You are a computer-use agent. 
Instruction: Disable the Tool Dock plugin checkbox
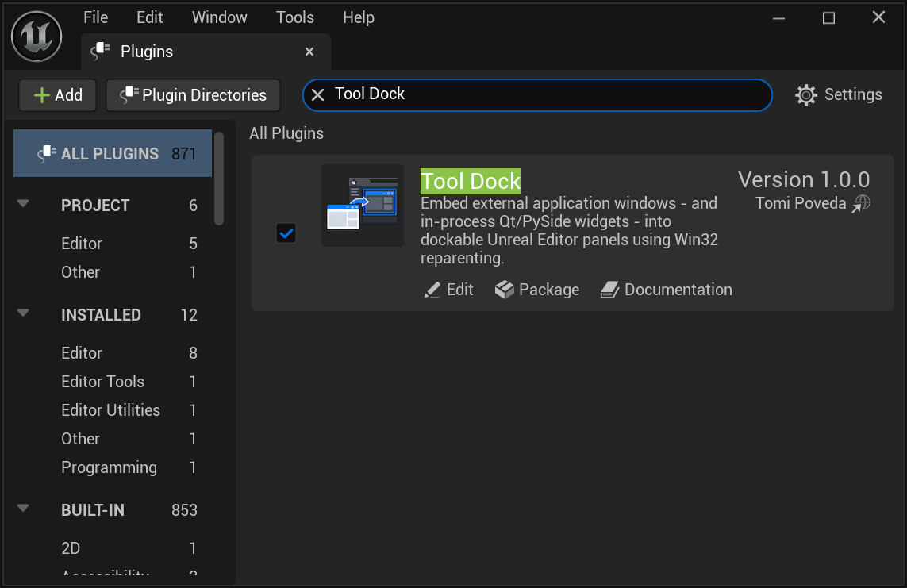click(x=286, y=233)
